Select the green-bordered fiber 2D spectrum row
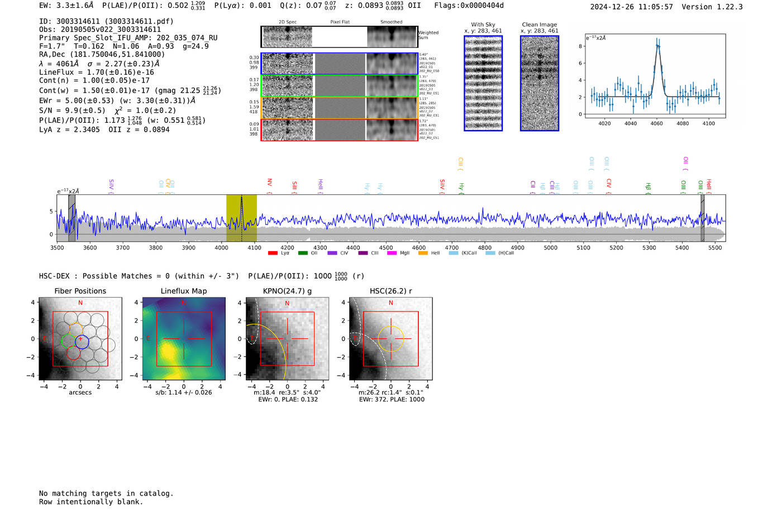The width and height of the screenshot is (782, 532). (339, 85)
